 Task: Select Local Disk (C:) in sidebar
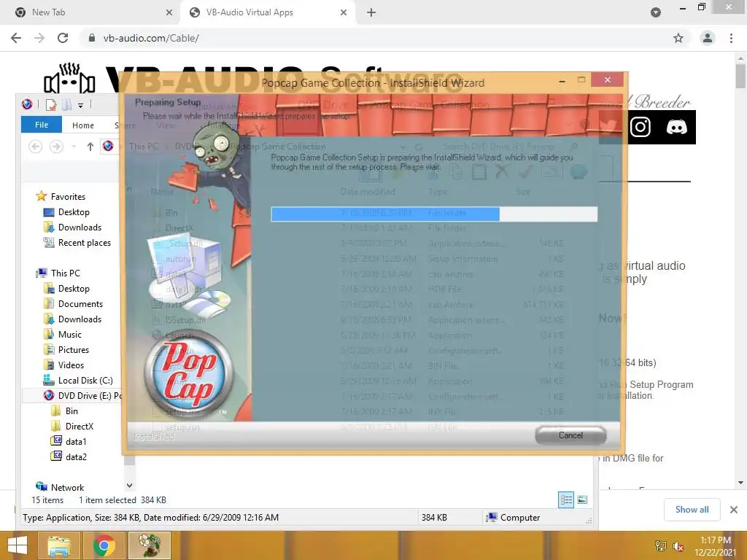[85, 381]
